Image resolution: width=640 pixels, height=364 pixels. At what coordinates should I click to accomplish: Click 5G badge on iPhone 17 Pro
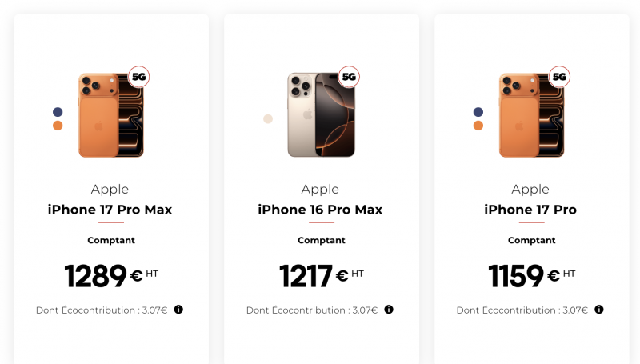[x=559, y=77]
